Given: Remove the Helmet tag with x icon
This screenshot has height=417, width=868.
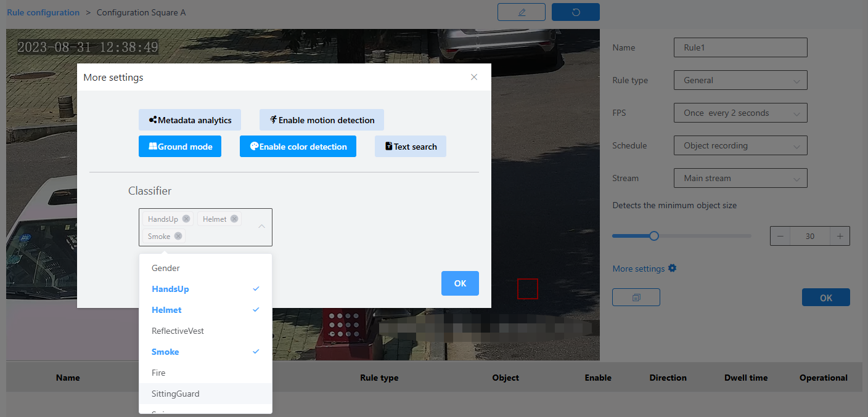Looking at the screenshot, I should (x=234, y=219).
